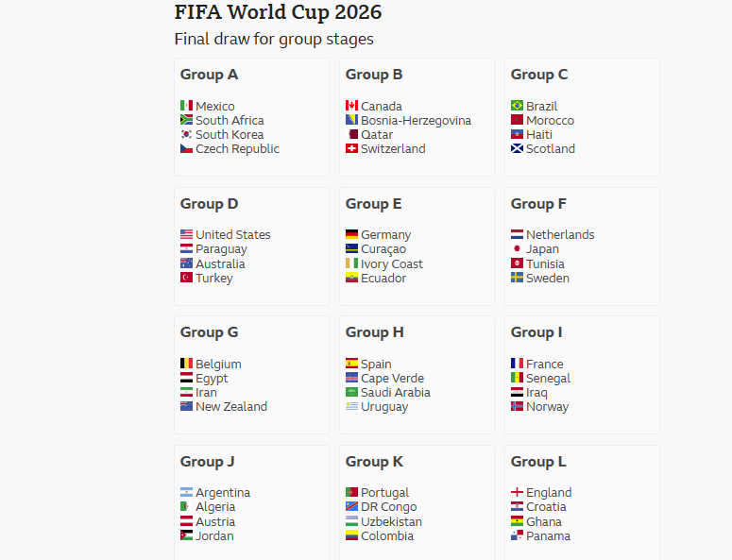Image resolution: width=732 pixels, height=560 pixels.
Task: Click the Turkey flag icon
Action: click(186, 279)
